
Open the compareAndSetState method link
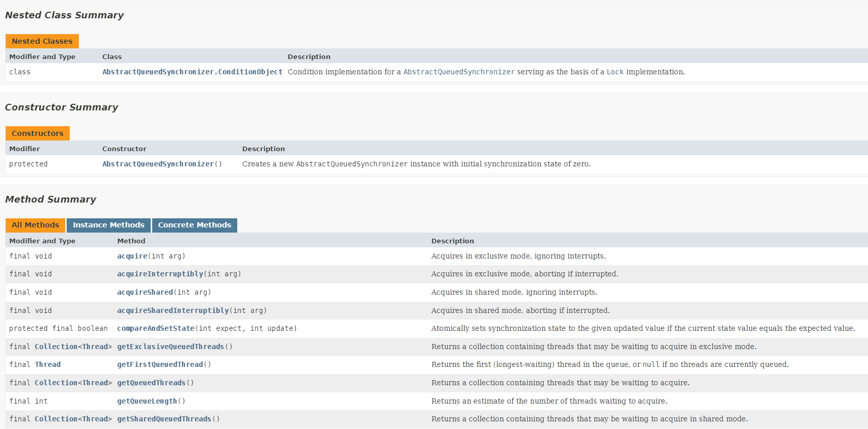(x=156, y=328)
